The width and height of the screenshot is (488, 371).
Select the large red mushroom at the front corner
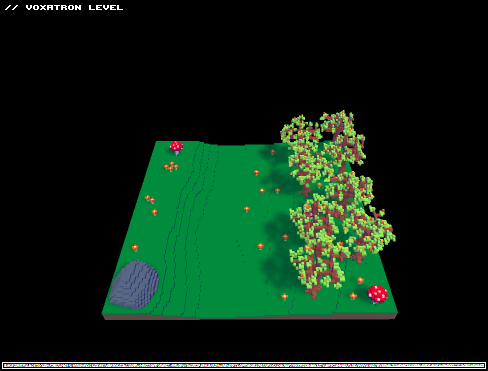[x=377, y=294]
